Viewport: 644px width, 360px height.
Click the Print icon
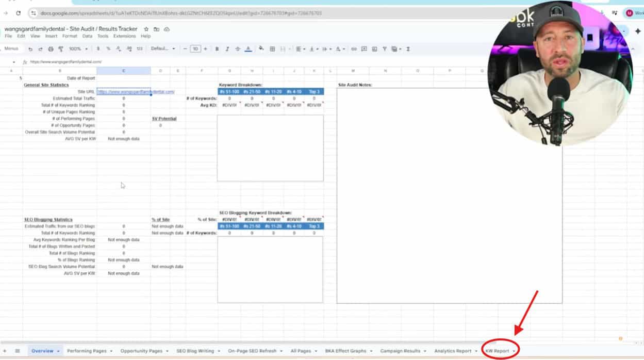(x=51, y=48)
